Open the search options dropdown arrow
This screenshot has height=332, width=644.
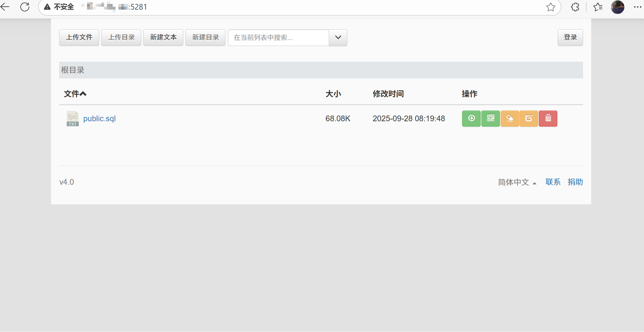[338, 37]
